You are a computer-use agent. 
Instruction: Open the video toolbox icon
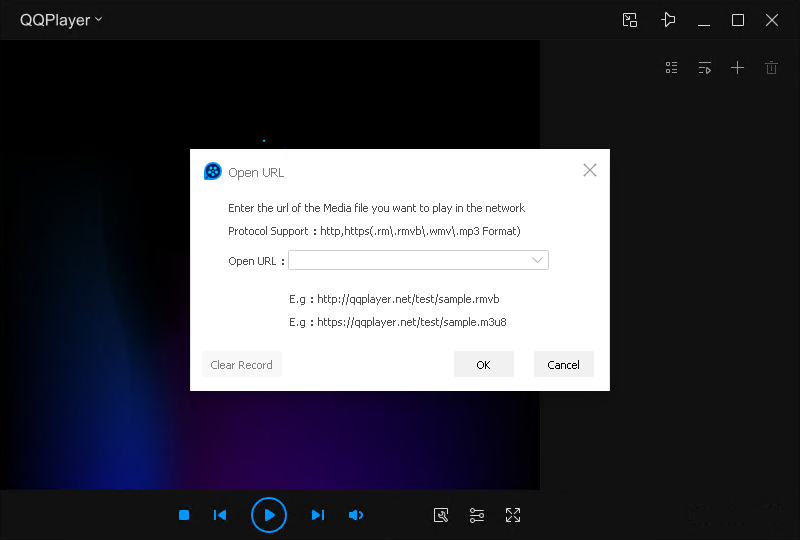click(x=441, y=515)
